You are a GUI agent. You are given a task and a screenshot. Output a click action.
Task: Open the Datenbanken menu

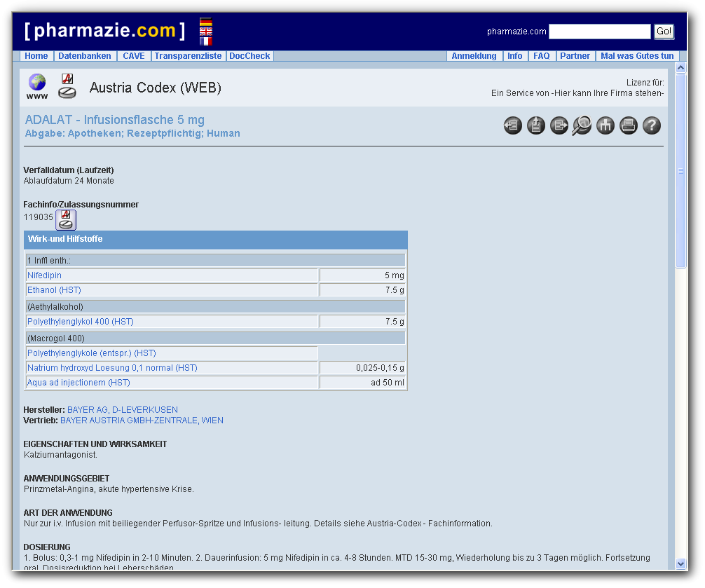(x=85, y=56)
